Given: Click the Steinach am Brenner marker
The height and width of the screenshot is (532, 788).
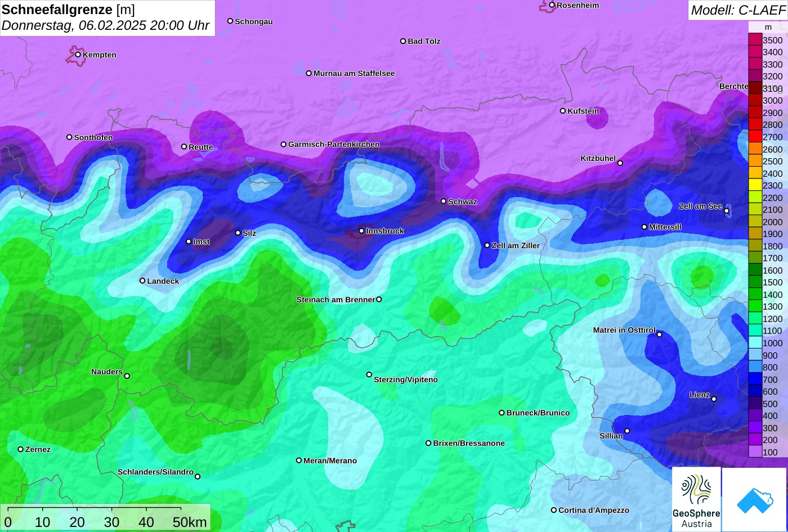Looking at the screenshot, I should coord(379,299).
